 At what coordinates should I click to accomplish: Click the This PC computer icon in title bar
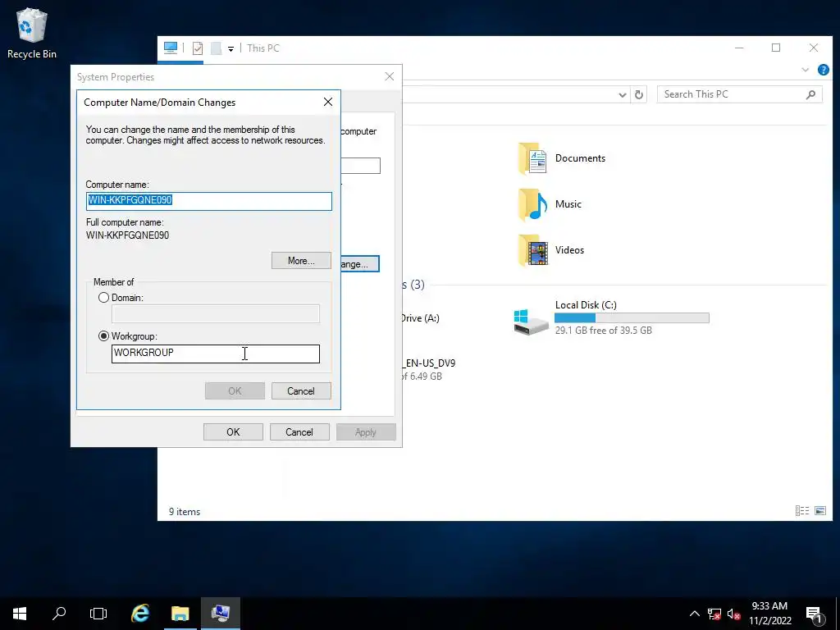pyautogui.click(x=171, y=48)
